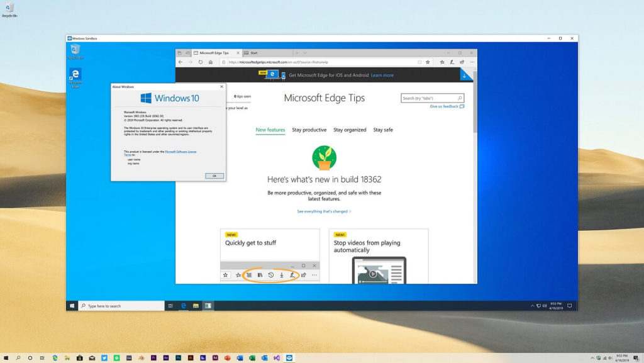Image resolution: width=644 pixels, height=363 pixels.
Task: Click the Books icon in the hub toolbar
Action: pos(259,275)
